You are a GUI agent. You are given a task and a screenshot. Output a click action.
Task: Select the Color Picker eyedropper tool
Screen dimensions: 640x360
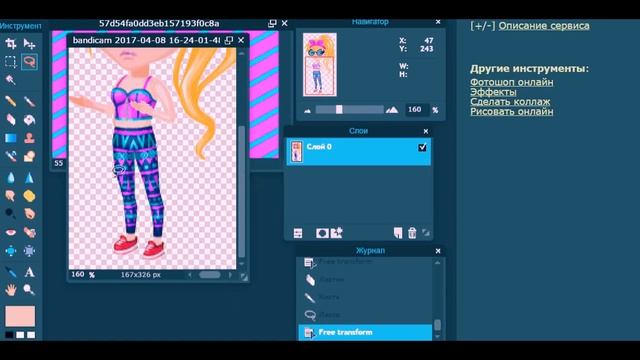tap(11, 272)
